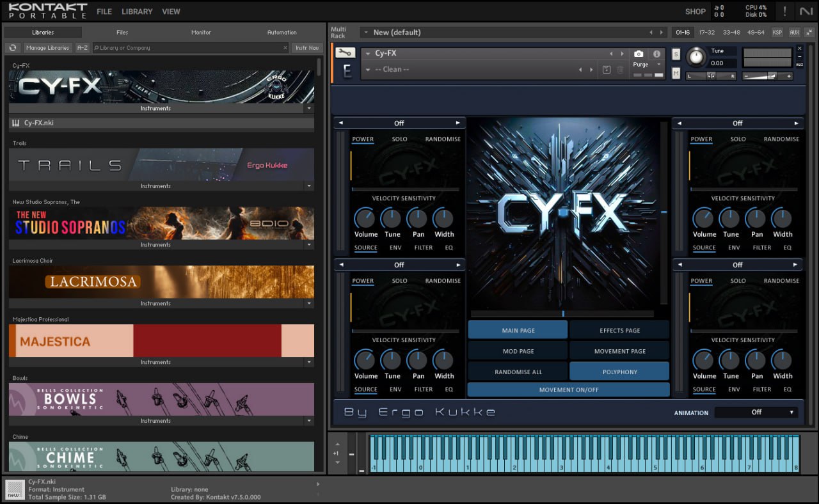Image resolution: width=819 pixels, height=504 pixels.
Task: Toggle MOVEMENT ON/OFF button
Action: [x=569, y=390]
